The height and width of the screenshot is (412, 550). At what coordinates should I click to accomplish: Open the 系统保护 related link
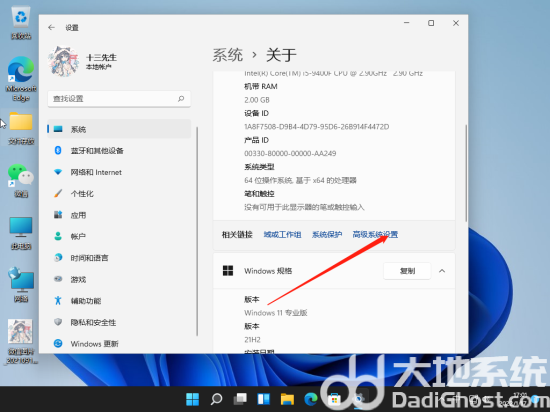(x=327, y=235)
